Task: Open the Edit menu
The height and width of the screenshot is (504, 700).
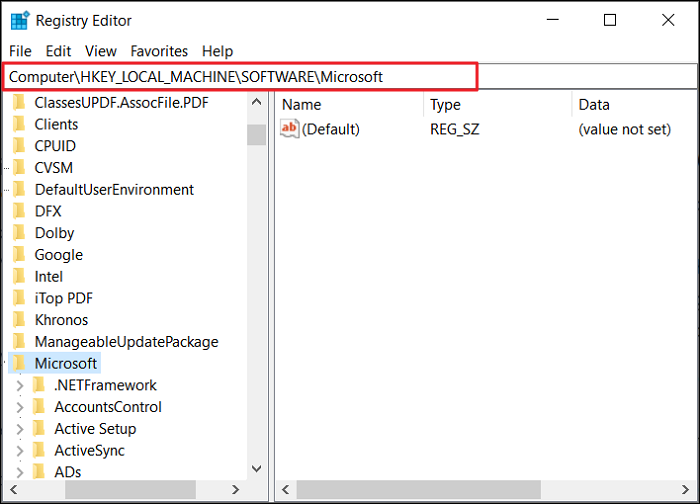Action: (58, 51)
